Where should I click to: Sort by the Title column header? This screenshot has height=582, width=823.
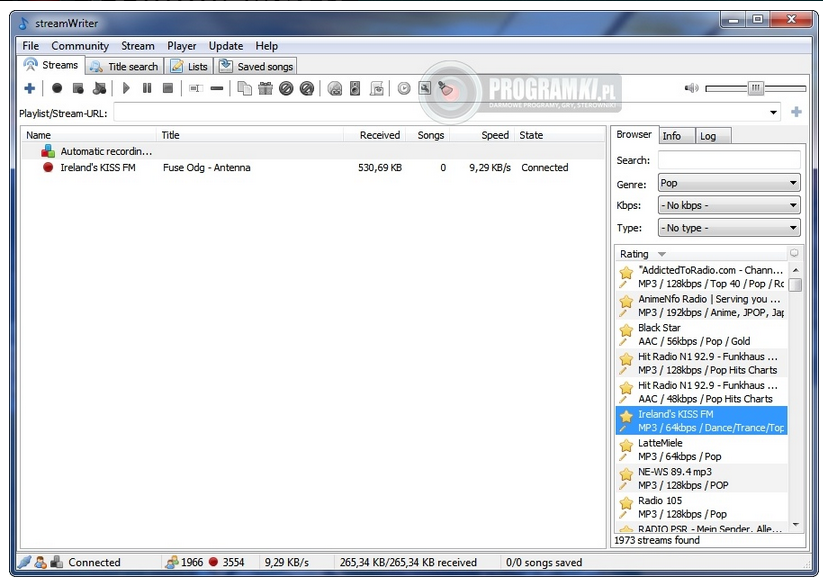click(250, 135)
